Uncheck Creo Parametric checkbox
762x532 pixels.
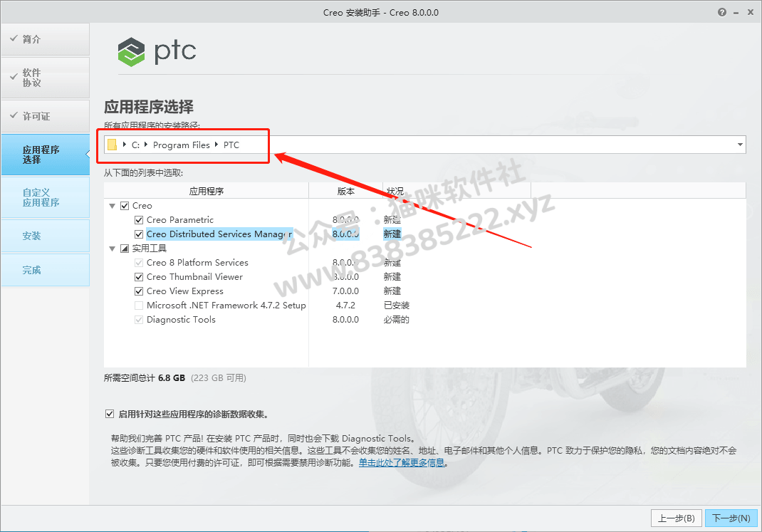[x=139, y=220]
